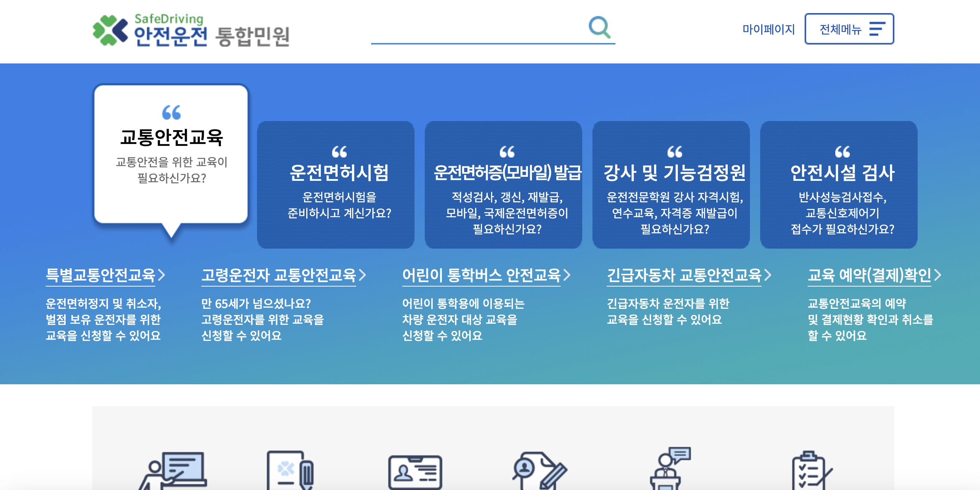Open 특별교통안전교육 link with chevron
The height and width of the screenshot is (490, 980).
point(105,275)
